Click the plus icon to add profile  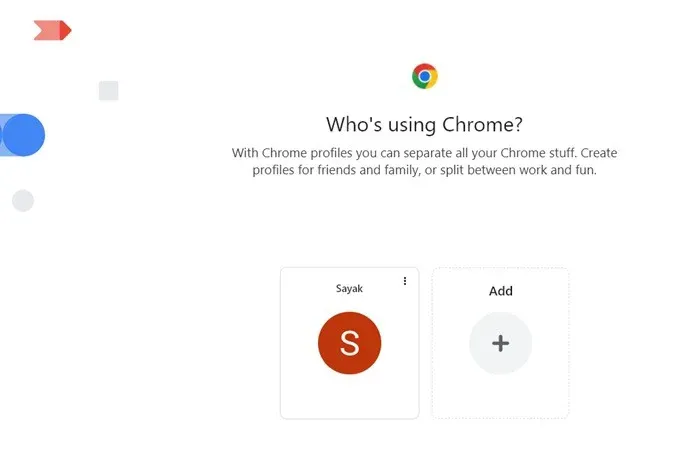click(500, 343)
